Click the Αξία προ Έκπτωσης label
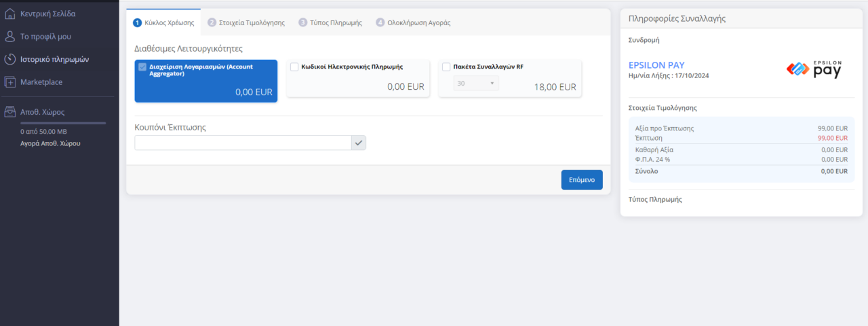The width and height of the screenshot is (868, 326). point(664,128)
